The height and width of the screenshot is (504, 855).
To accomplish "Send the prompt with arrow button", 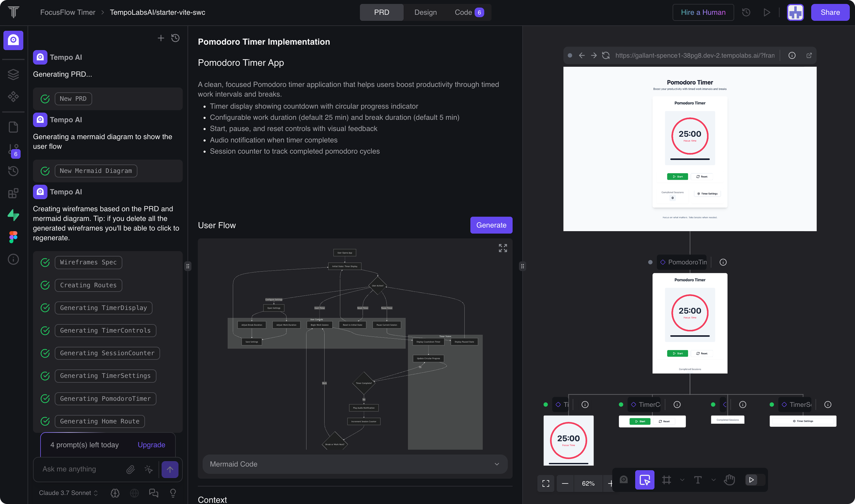I will coord(170,469).
